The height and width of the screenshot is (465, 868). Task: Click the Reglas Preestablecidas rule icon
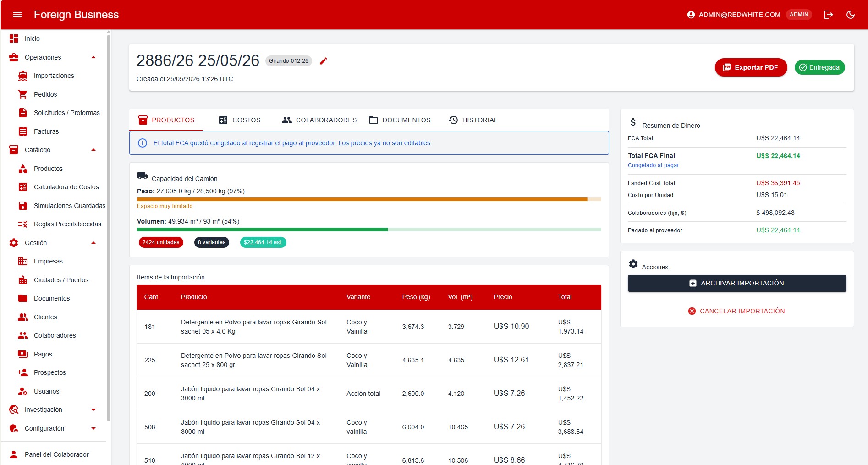(23, 224)
